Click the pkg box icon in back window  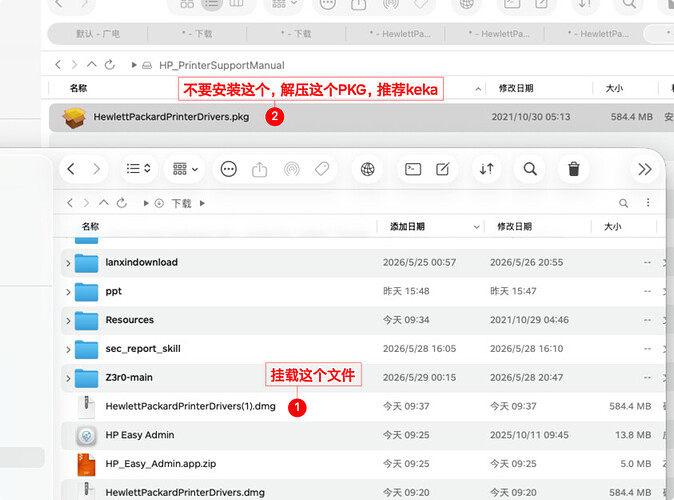[x=74, y=117]
